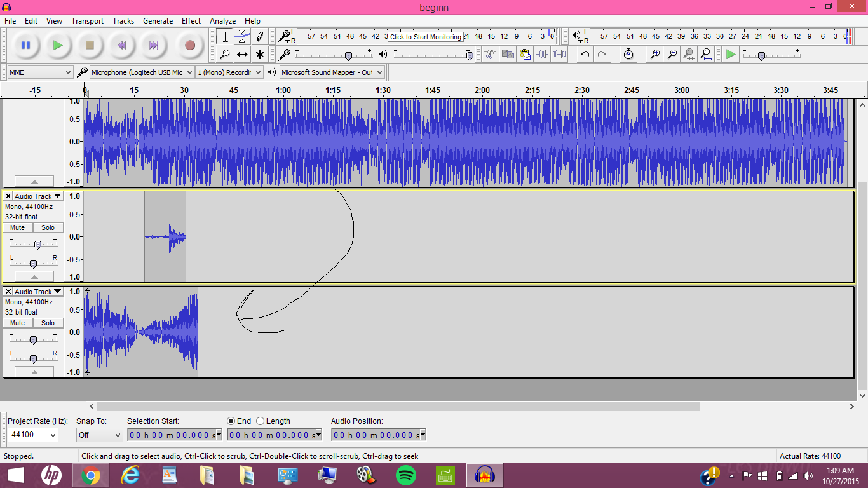Select the Time Shift tool
Screen dimensions: 868x488
tap(242, 54)
